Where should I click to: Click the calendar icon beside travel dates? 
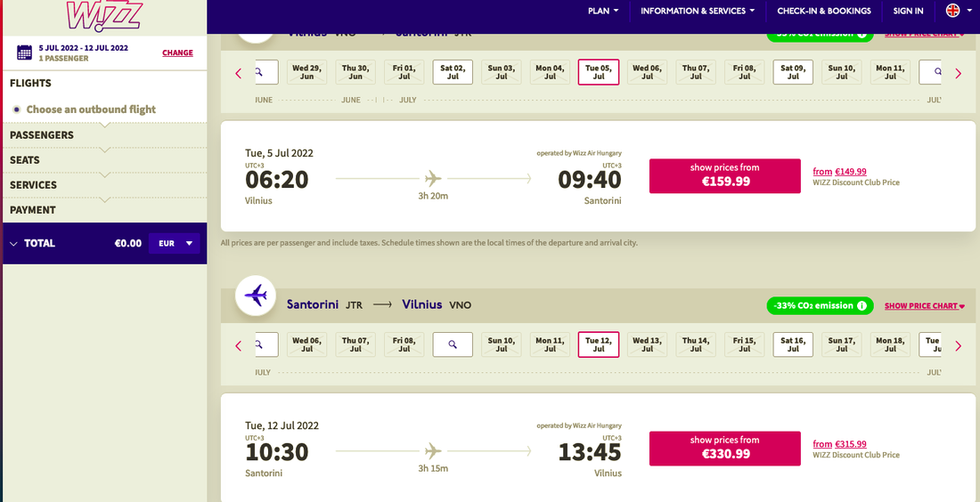(x=25, y=53)
